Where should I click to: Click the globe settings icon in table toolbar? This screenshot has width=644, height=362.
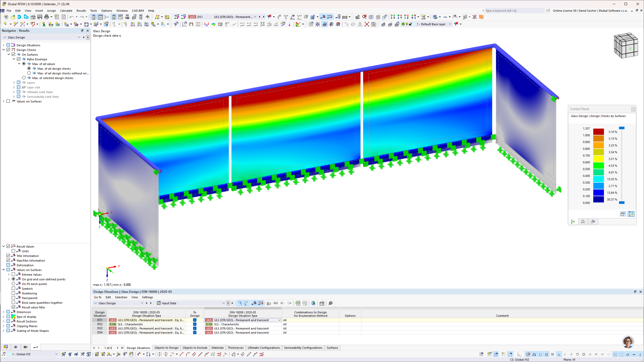(x=313, y=303)
